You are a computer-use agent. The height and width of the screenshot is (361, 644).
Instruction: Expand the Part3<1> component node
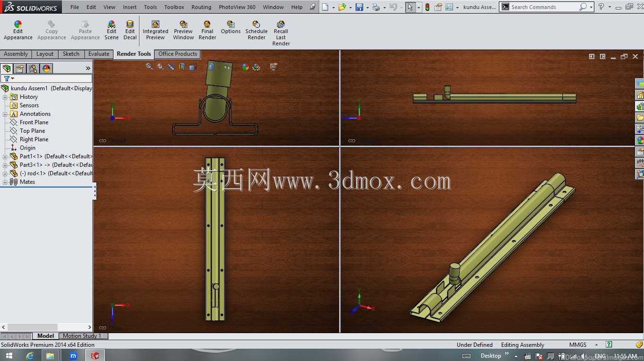pos(5,165)
